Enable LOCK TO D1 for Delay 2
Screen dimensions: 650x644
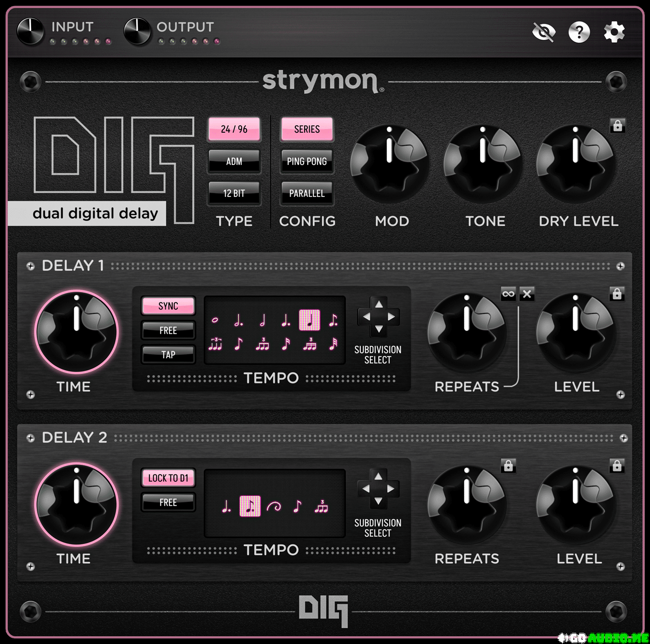tap(168, 478)
